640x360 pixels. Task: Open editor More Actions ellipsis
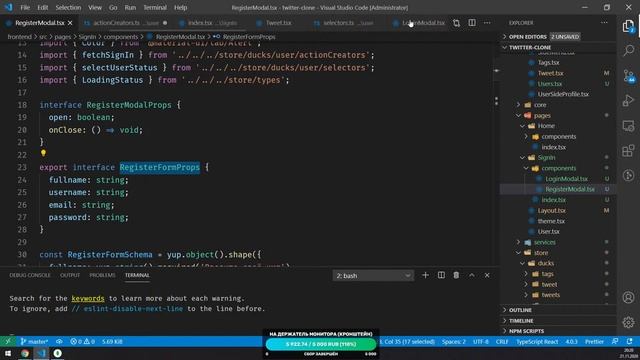[x=487, y=23]
